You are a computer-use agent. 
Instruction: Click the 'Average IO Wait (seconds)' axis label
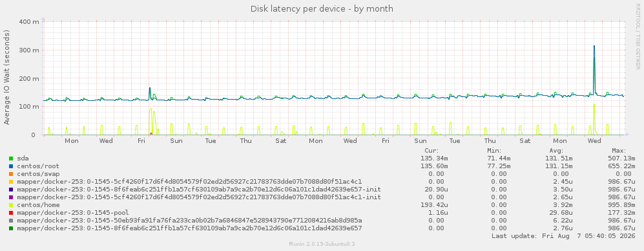7,78
